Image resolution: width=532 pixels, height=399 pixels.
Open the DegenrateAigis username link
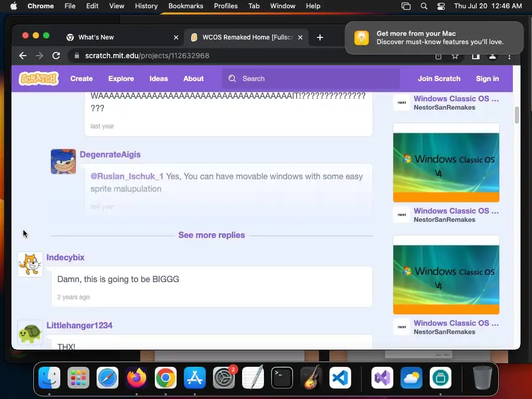(x=110, y=155)
